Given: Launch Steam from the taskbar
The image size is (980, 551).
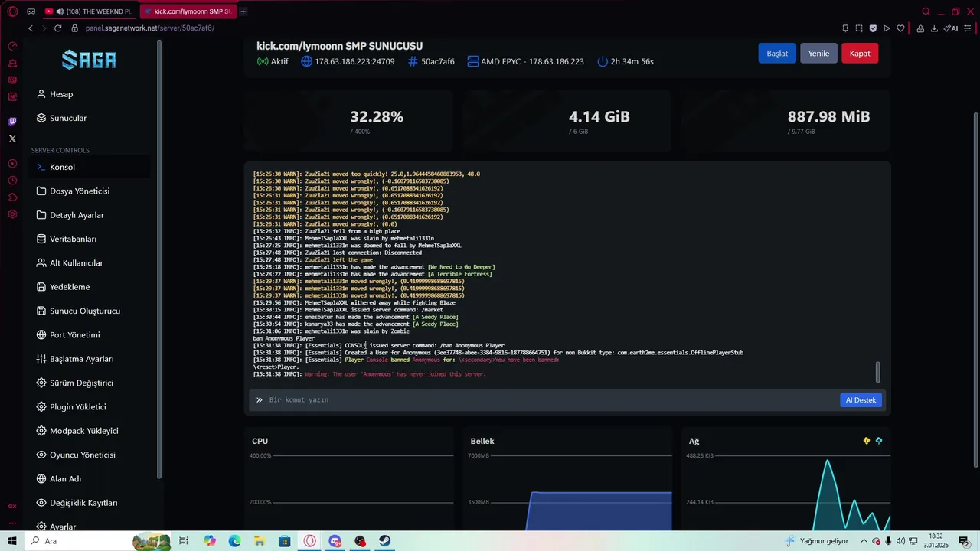Looking at the screenshot, I should (x=385, y=541).
